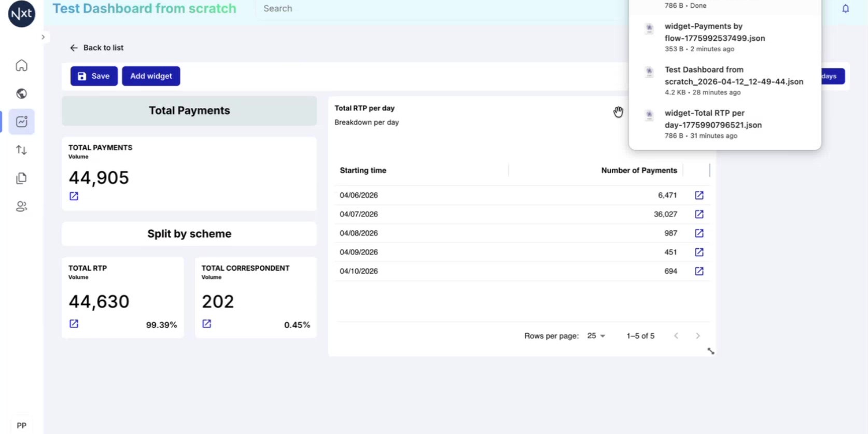Go to next table page arrow
Viewport: 868px width, 434px height.
[x=698, y=336]
